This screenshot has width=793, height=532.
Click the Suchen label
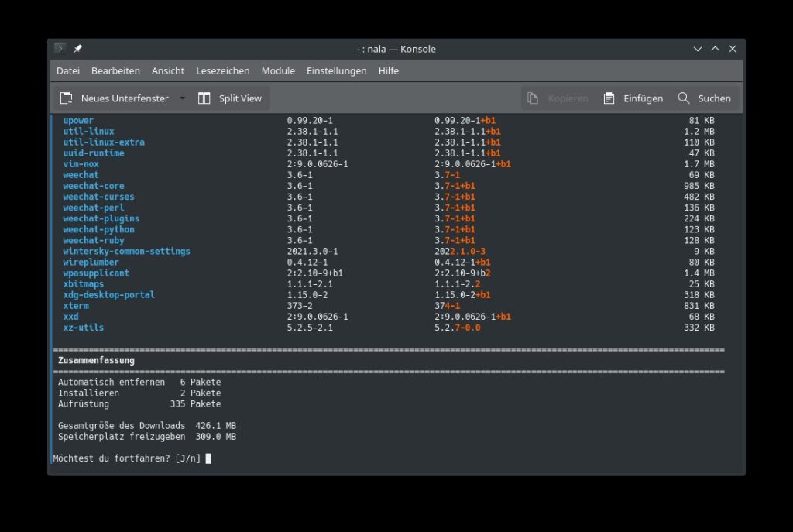[x=715, y=98]
